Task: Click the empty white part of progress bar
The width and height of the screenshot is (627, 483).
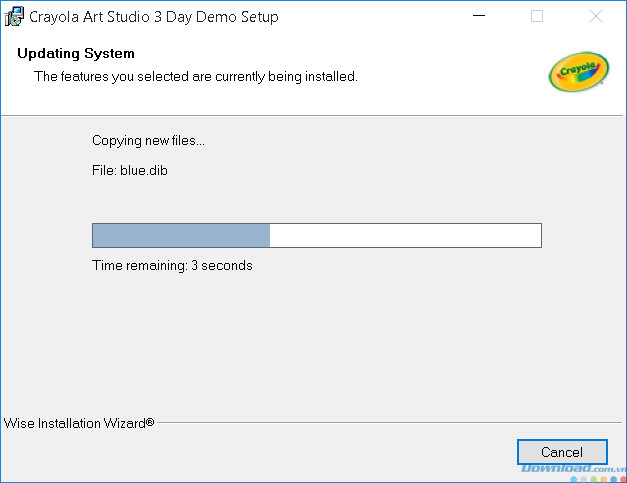Action: click(x=405, y=236)
